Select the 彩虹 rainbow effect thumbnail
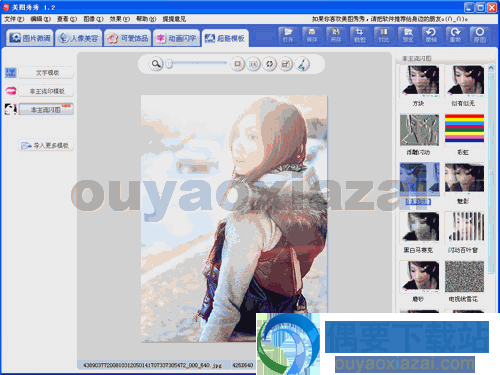The image size is (500, 375). click(464, 128)
